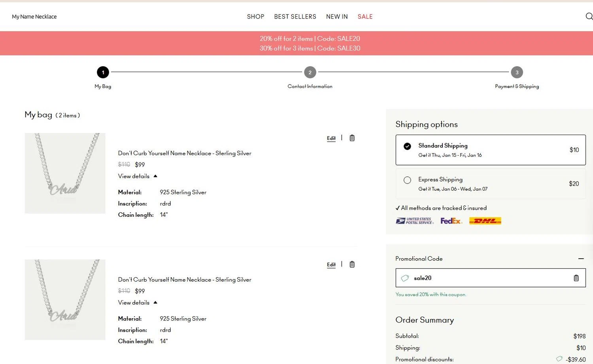Click the FedEx carrier logo
The height and width of the screenshot is (364, 593).
pos(451,221)
